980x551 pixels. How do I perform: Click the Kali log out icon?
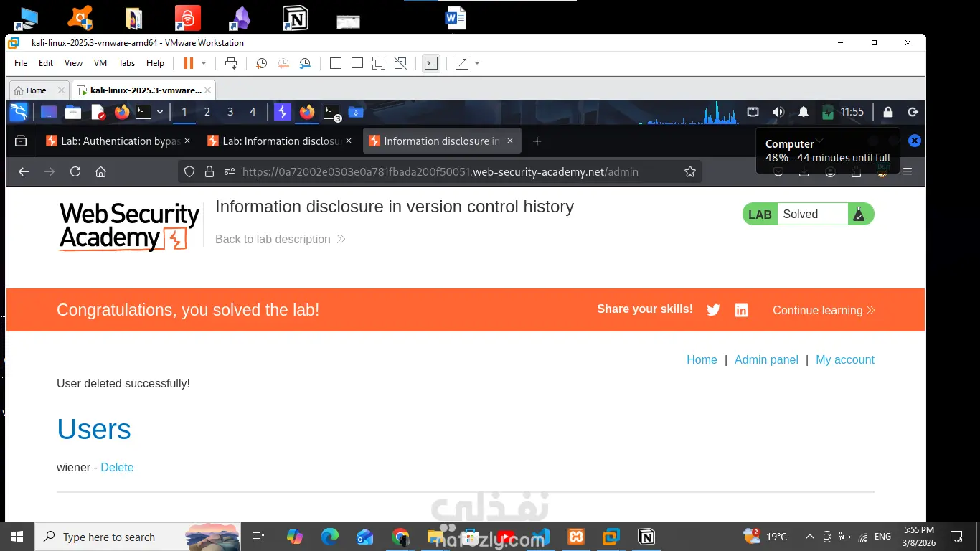coord(913,112)
